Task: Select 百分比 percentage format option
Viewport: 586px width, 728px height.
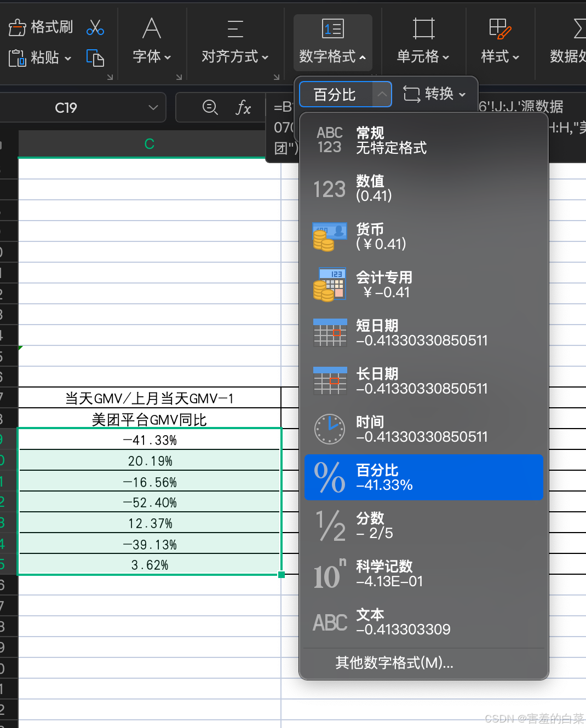Action: (423, 477)
